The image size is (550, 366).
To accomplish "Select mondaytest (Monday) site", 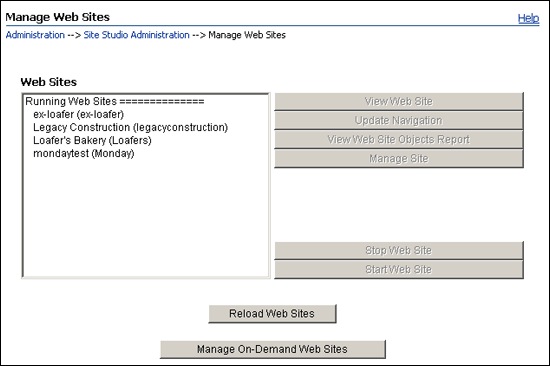I will 146,153.
